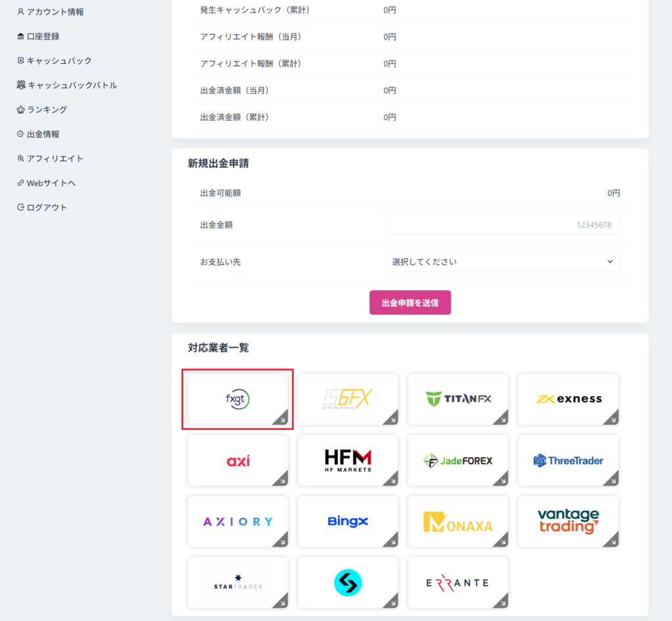This screenshot has width=672, height=621.
Task: Choose the axi broker logo
Action: 238,460
